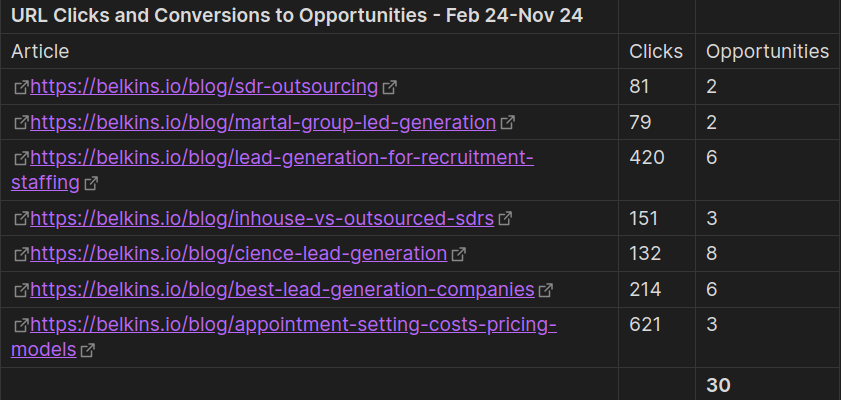Viewport: 841px width, 400px height.
Task: Open the best-lead-generation-companies blog link
Action: click(x=282, y=290)
